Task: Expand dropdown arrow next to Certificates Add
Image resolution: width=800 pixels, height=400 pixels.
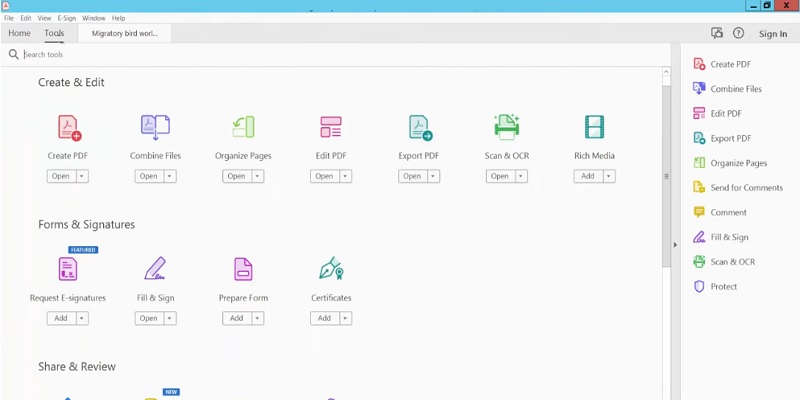Action: click(x=345, y=318)
